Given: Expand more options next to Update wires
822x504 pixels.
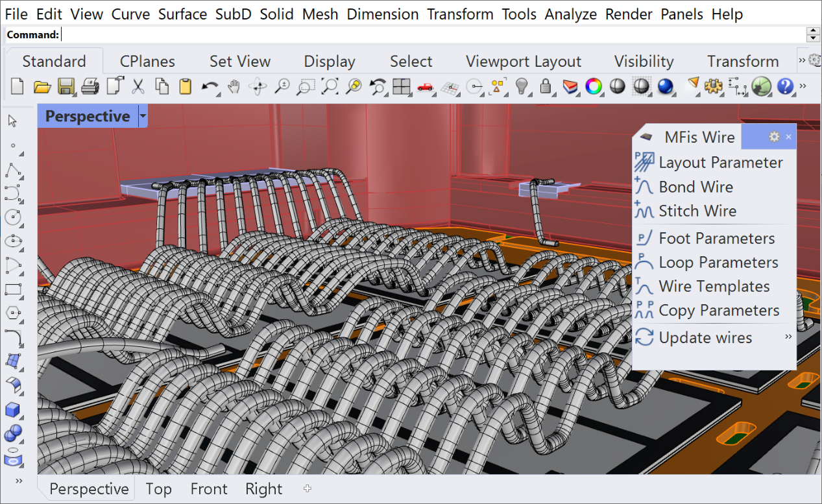Looking at the screenshot, I should point(788,337).
